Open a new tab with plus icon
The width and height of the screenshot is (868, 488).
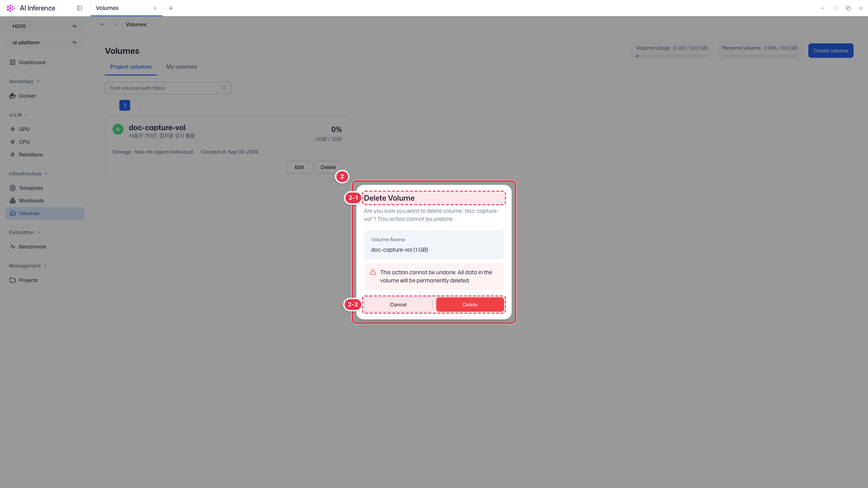coord(171,8)
